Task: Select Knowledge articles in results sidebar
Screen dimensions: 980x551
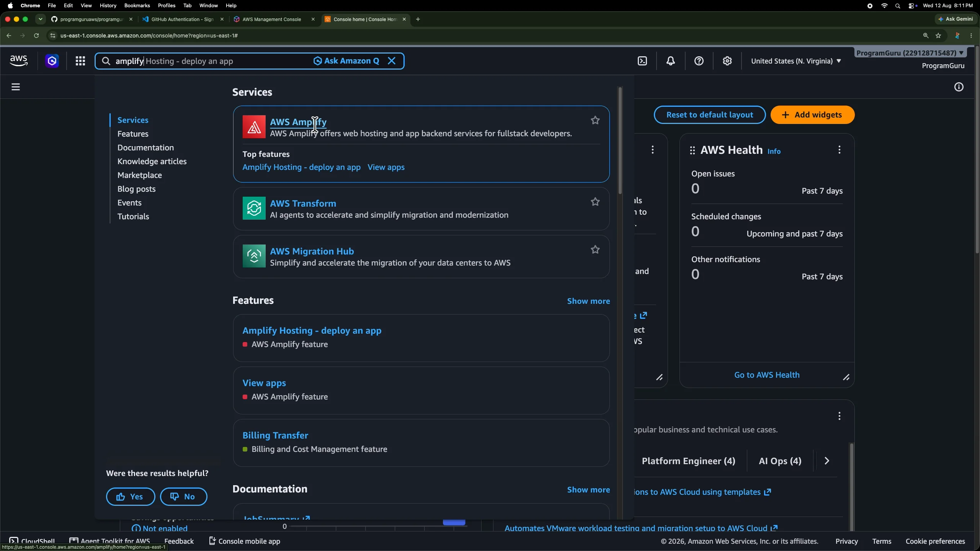Action: [152, 161]
